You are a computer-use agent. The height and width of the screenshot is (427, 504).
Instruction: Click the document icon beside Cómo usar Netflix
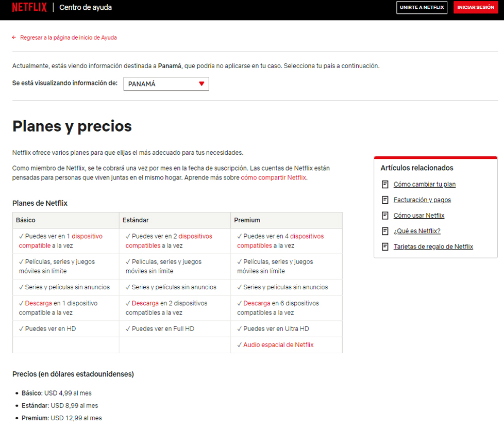tap(384, 216)
